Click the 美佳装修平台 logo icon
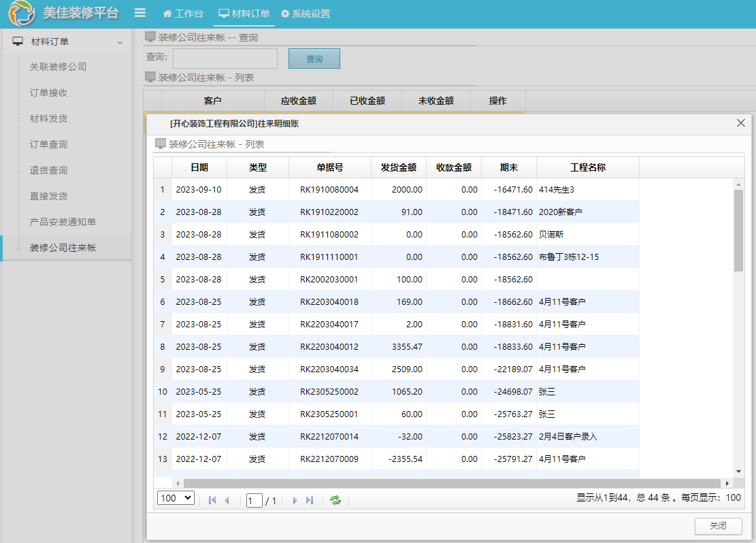Screen dimensions: 756x543 (22, 14)
